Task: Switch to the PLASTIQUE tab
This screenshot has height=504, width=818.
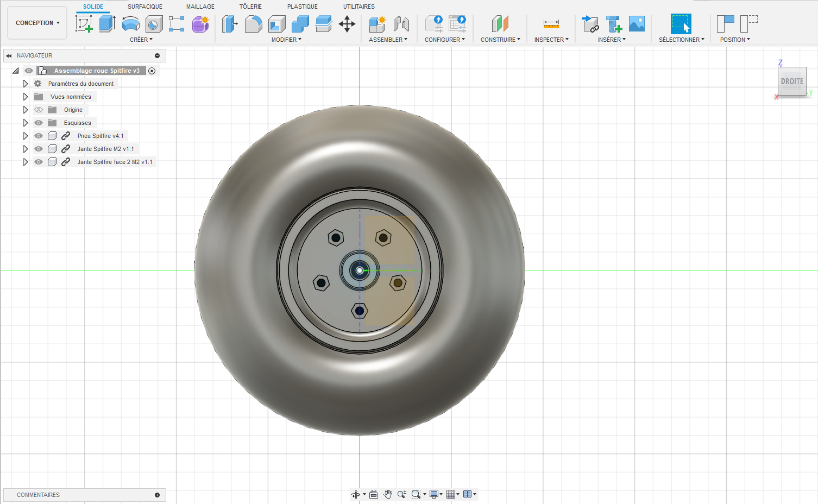Action: pos(303,7)
